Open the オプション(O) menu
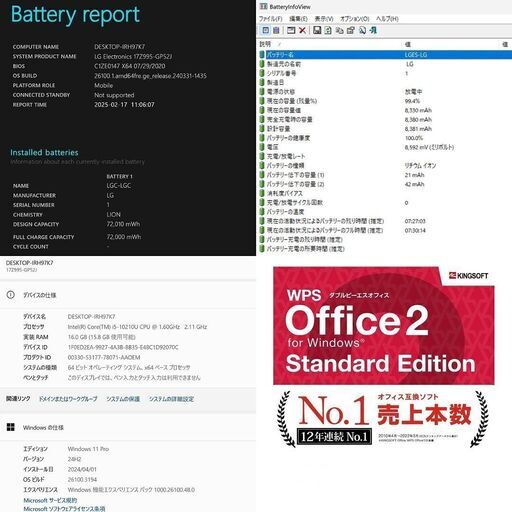The height and width of the screenshot is (512, 512). pyautogui.click(x=355, y=19)
